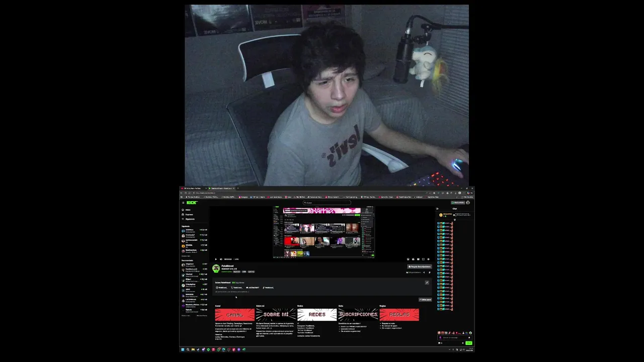The width and height of the screenshot is (644, 362).
Task: Focus the chat message input box
Action: (454, 337)
